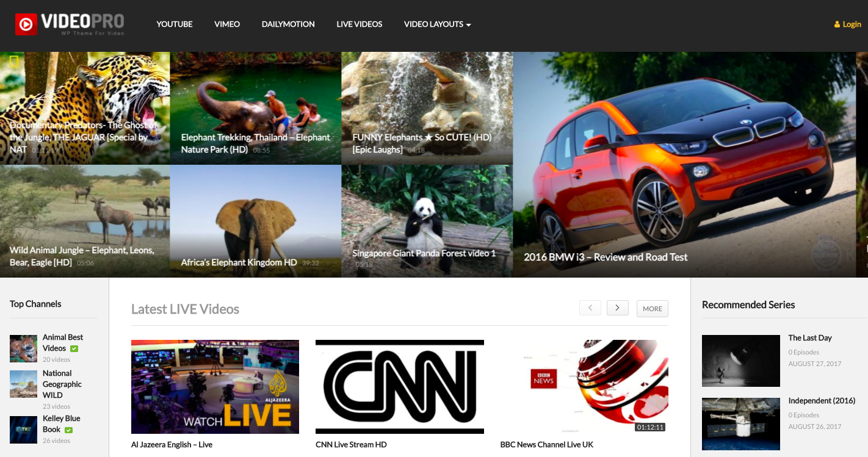Open the Vimeo menu item

227,24
